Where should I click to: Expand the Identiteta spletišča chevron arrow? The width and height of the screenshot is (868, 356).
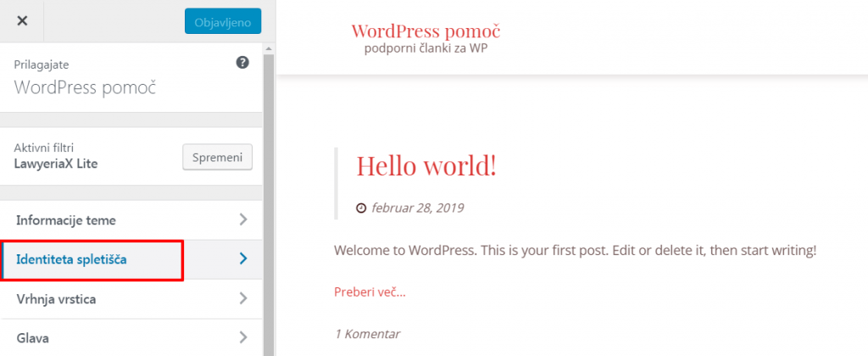pos(243,259)
